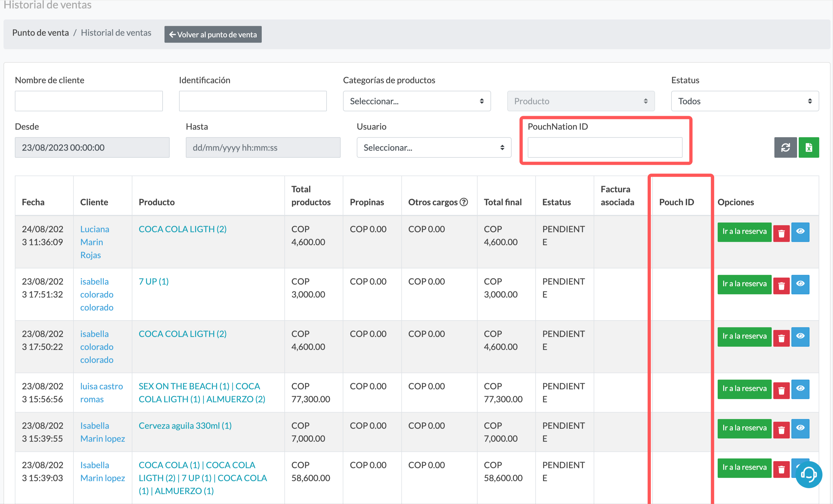Click the Hasta date field
The width and height of the screenshot is (833, 504).
tap(263, 147)
